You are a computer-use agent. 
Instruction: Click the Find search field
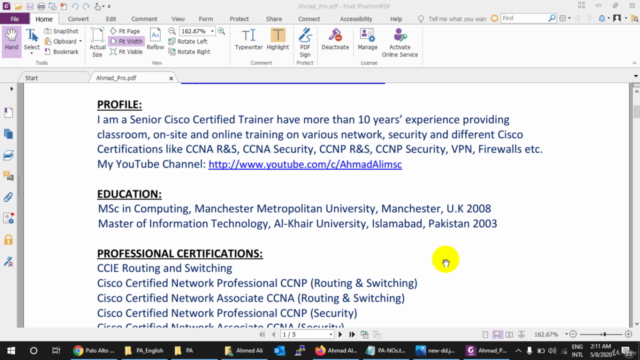tap(524, 18)
